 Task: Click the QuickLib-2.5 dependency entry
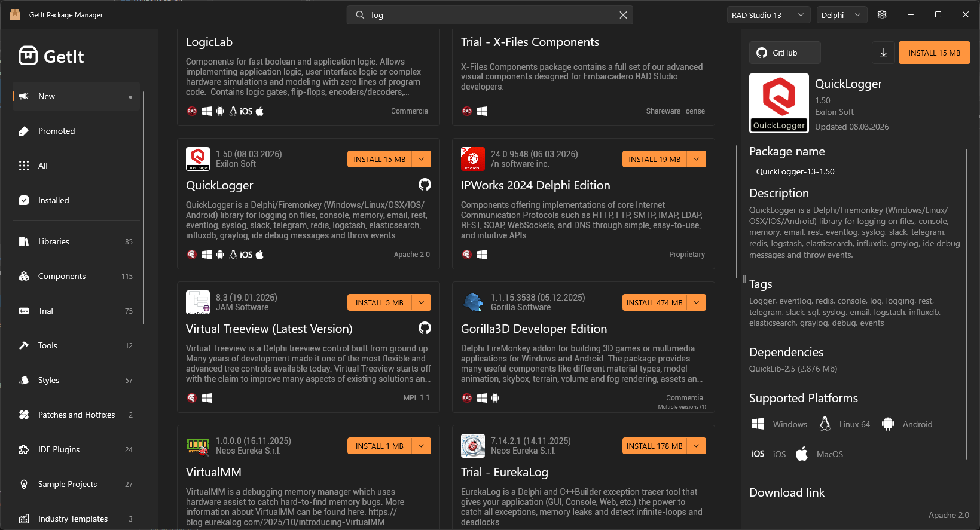pyautogui.click(x=793, y=369)
